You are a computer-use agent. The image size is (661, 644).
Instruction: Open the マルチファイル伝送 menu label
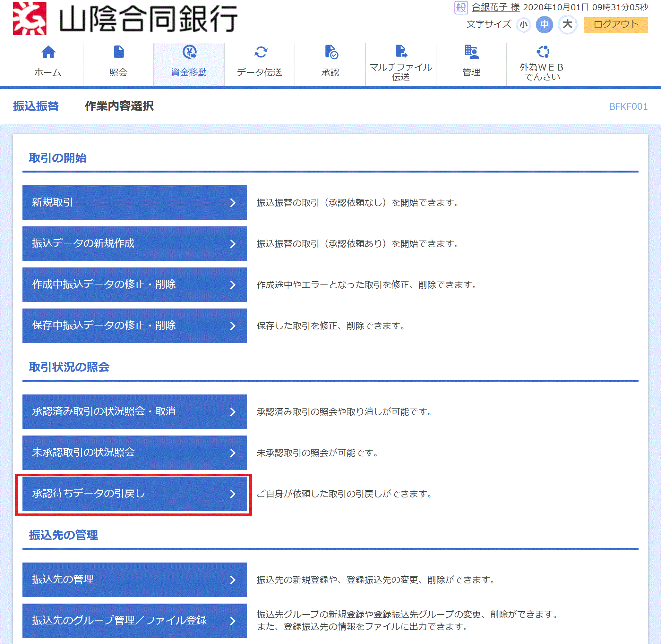pos(401,72)
